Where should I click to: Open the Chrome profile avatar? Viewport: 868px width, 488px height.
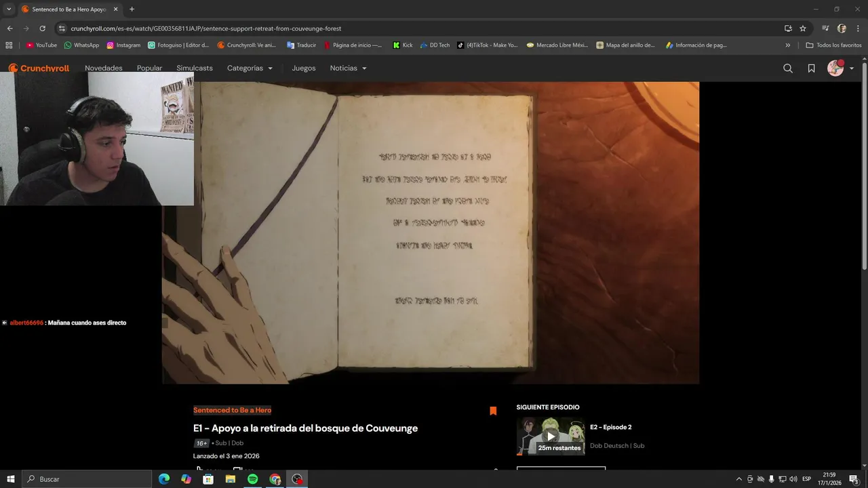(x=842, y=28)
